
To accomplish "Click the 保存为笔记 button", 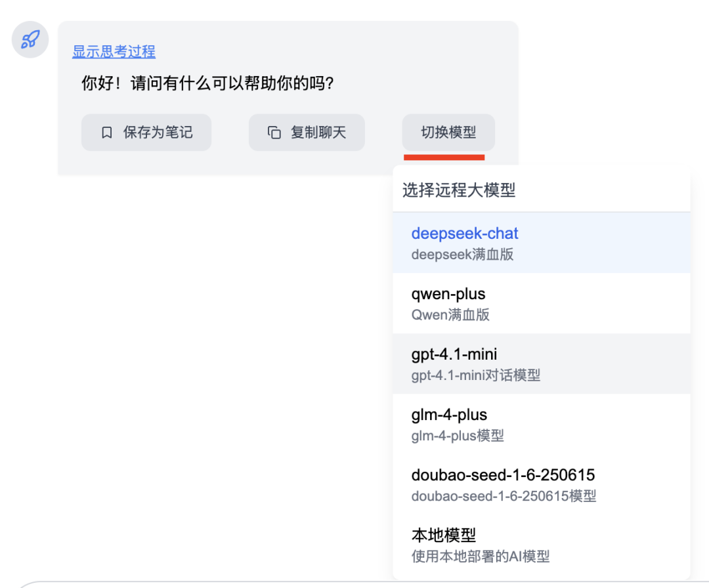I will pos(146,133).
